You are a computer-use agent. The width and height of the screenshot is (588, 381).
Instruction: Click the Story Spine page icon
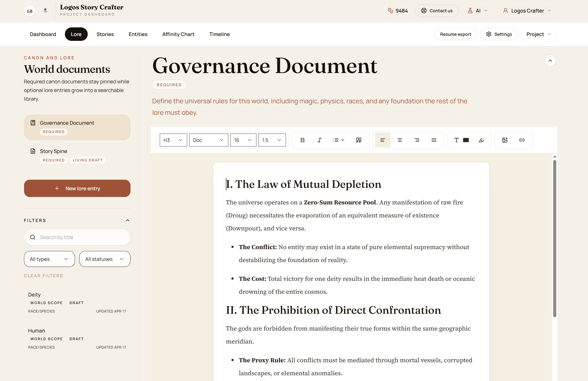pyautogui.click(x=33, y=151)
